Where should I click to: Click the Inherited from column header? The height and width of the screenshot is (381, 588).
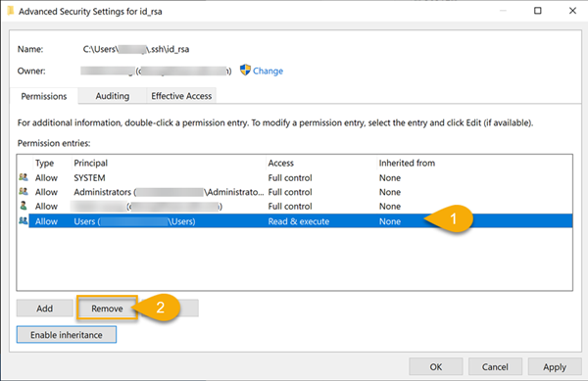click(x=407, y=163)
